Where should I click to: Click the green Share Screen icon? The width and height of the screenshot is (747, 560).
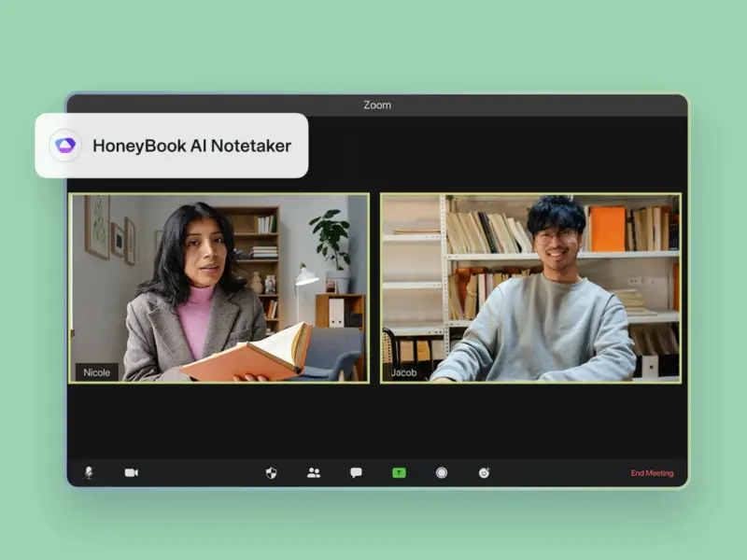click(399, 472)
